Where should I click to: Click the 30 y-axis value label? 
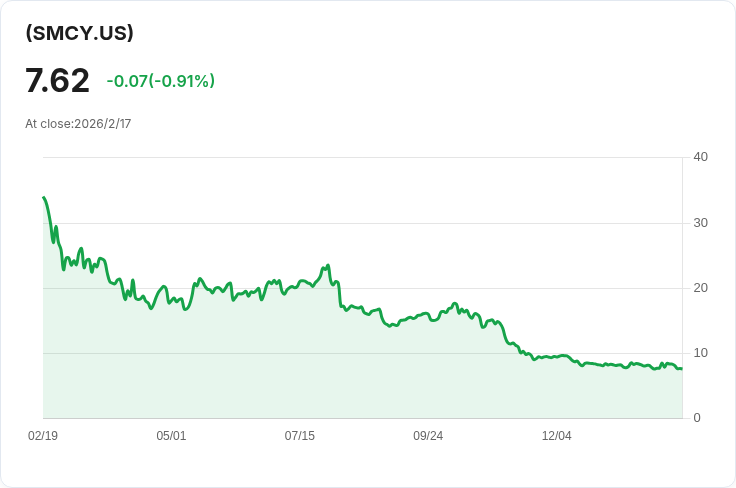(x=700, y=223)
